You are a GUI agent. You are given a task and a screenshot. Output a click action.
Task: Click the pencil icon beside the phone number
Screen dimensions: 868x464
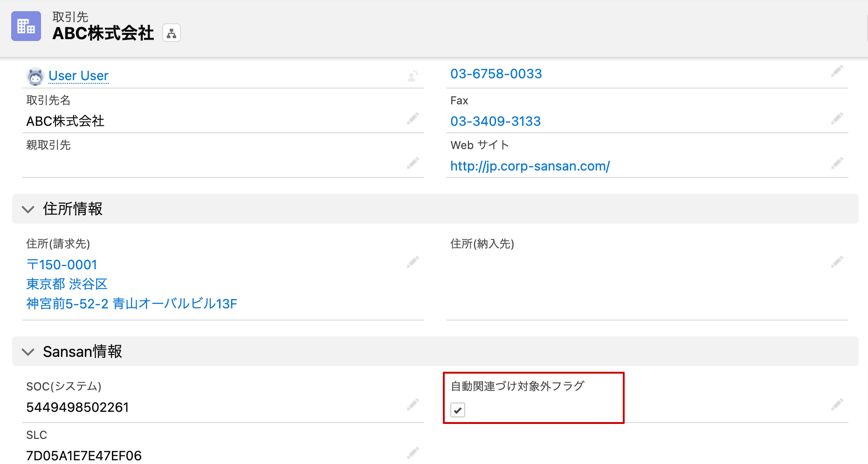[x=837, y=71]
